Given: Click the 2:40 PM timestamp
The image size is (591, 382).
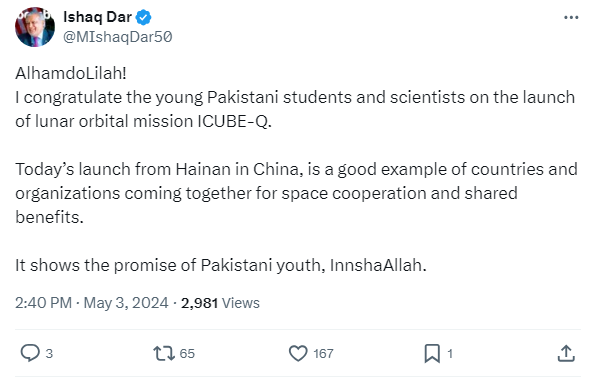Looking at the screenshot, I should 43,303.
